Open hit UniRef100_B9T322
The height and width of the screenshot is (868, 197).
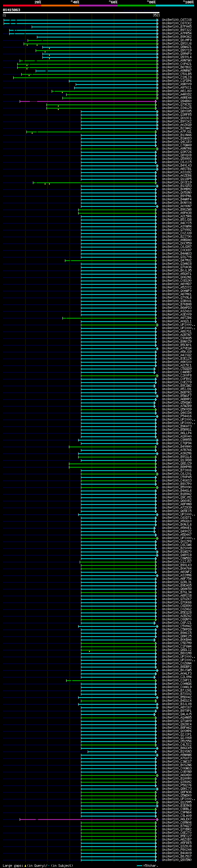click(176, 30)
